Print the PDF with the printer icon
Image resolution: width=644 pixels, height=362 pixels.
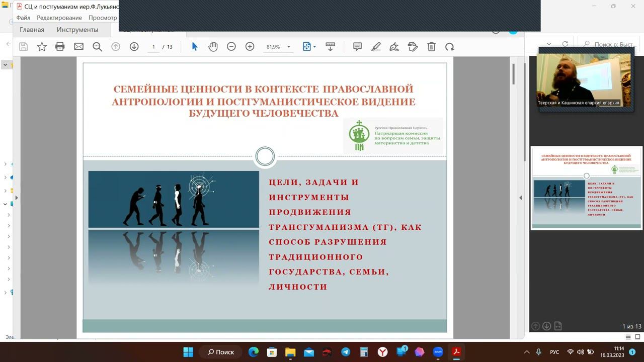click(60, 47)
